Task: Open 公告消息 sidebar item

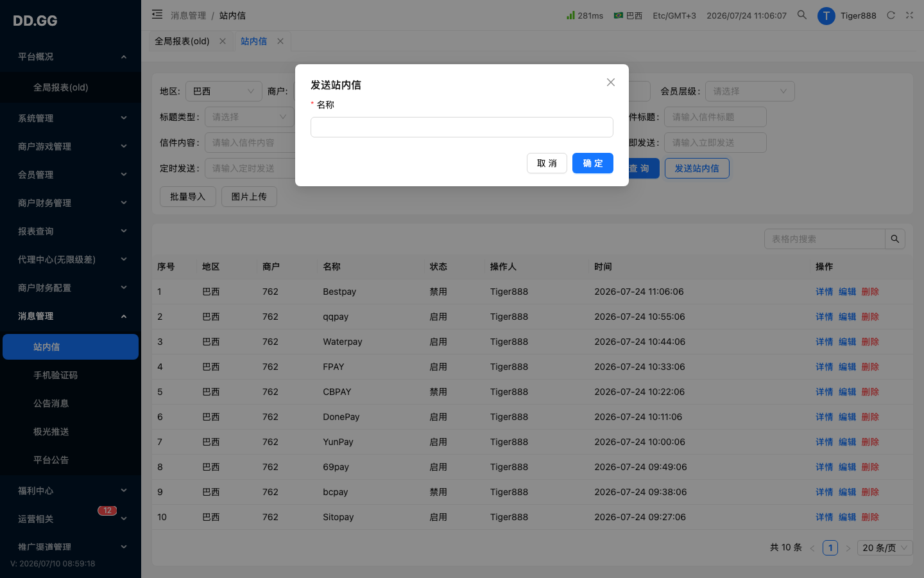Action: tap(71, 403)
